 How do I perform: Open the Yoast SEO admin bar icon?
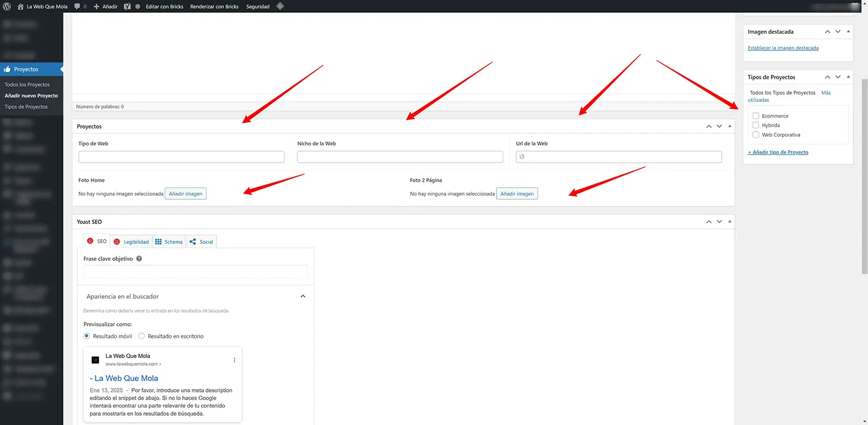point(126,6)
